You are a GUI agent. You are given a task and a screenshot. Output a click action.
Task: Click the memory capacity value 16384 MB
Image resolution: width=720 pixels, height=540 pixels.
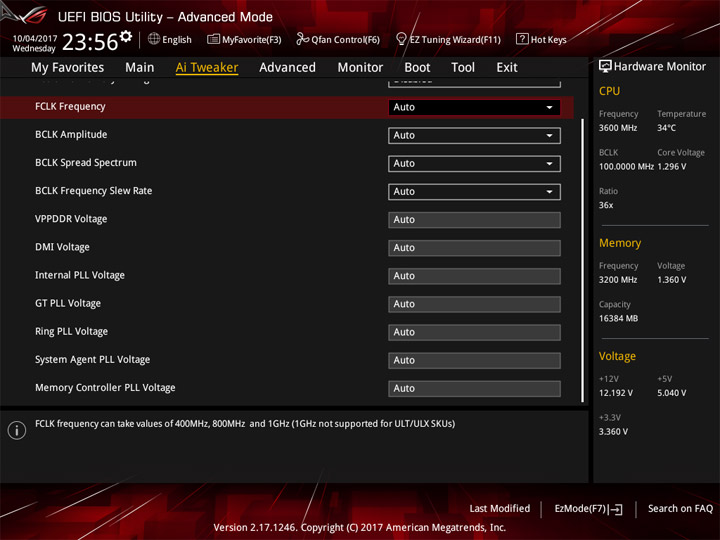[619, 318]
